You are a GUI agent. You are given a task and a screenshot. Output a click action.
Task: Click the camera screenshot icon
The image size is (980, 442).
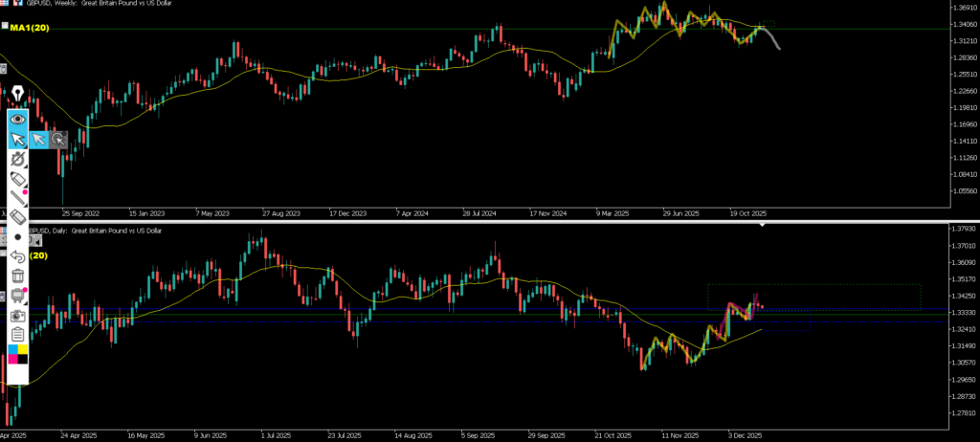[17, 315]
